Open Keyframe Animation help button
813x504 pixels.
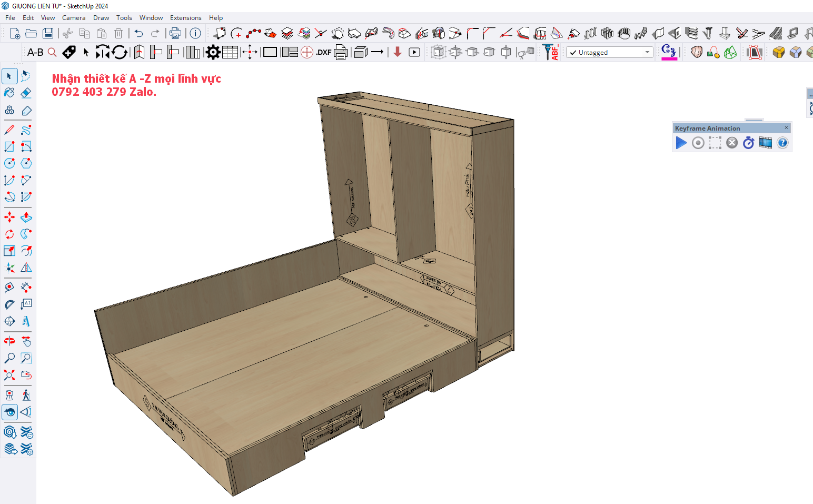point(782,143)
